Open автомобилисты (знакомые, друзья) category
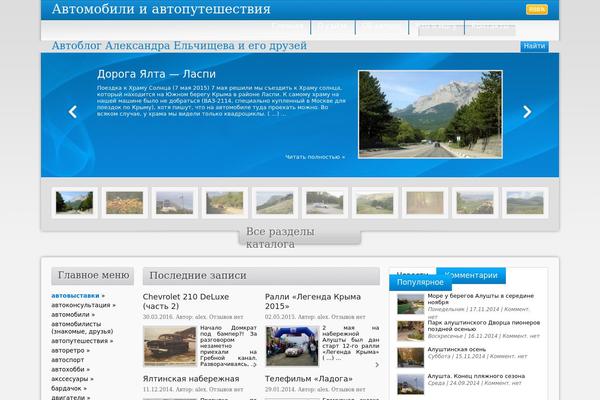The height and width of the screenshot is (400, 600). (x=82, y=328)
